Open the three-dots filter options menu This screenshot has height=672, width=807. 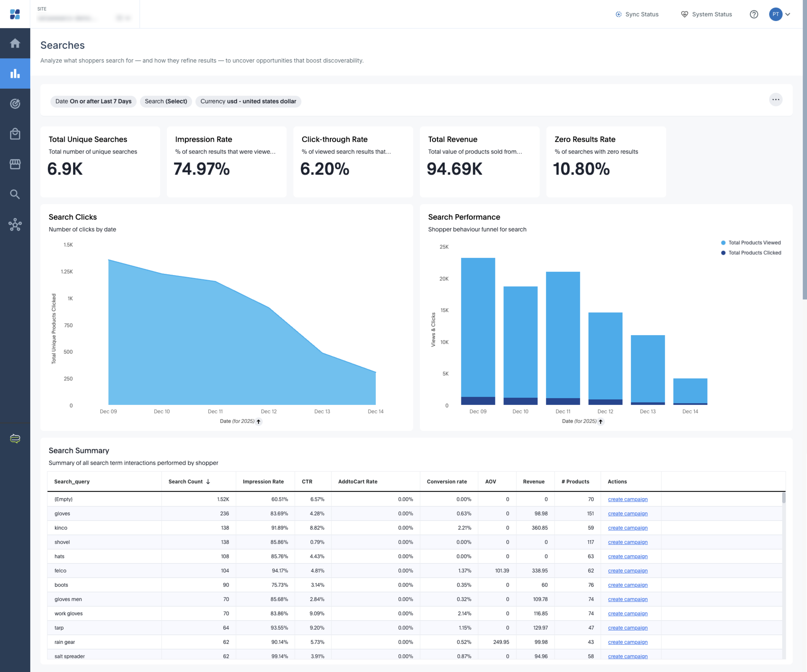(775, 100)
